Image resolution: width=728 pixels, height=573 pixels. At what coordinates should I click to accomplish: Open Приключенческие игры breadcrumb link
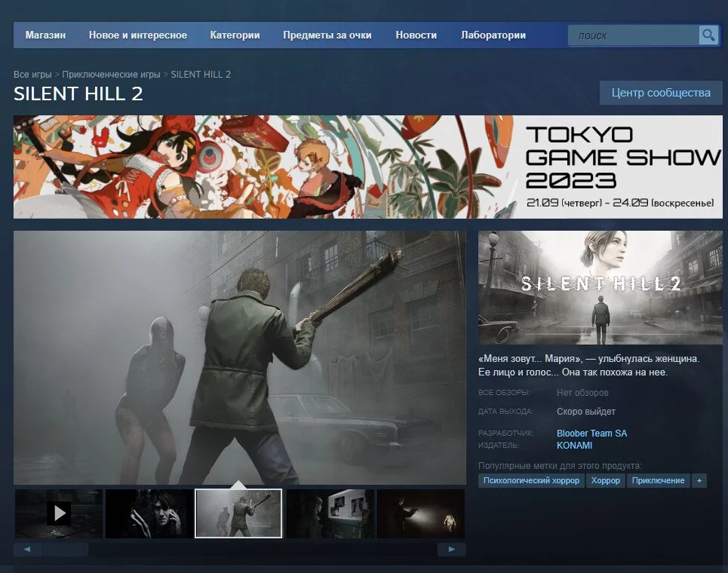tap(111, 74)
